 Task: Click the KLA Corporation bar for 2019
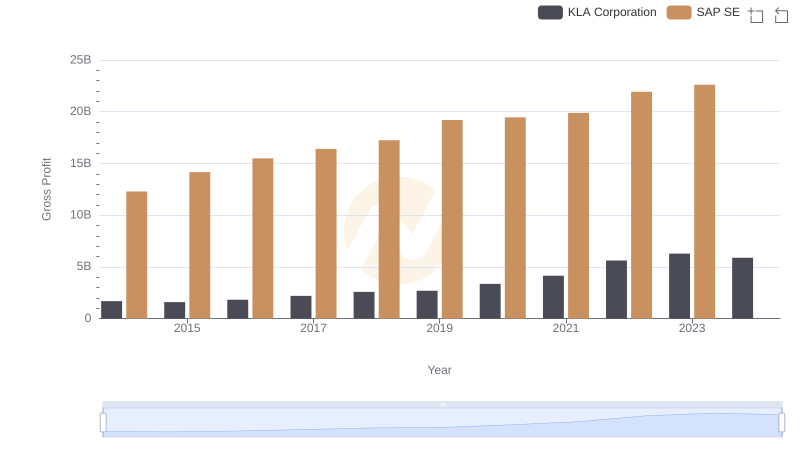click(427, 304)
